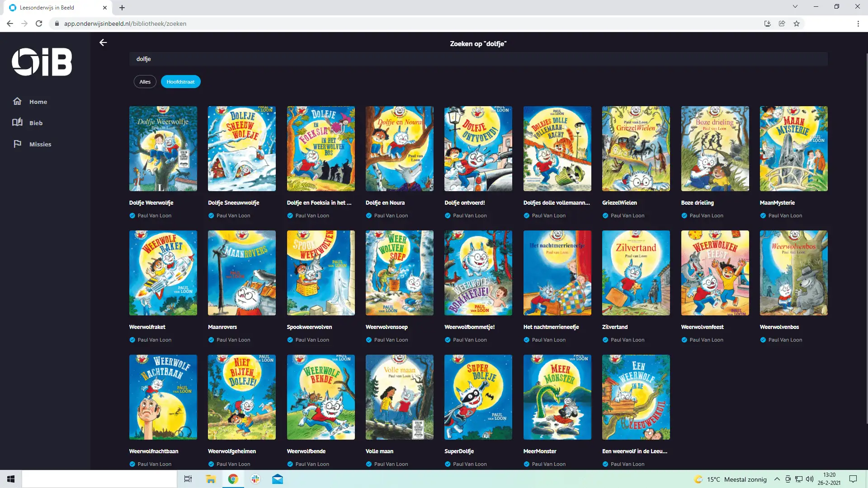The height and width of the screenshot is (488, 868).
Task: Open the Missies flag icon in sidebar
Action: [17, 144]
